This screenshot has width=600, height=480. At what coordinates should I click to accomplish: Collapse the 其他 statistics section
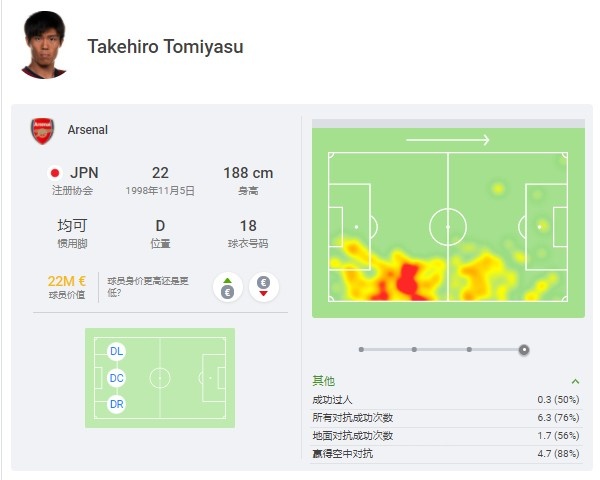click(x=575, y=381)
